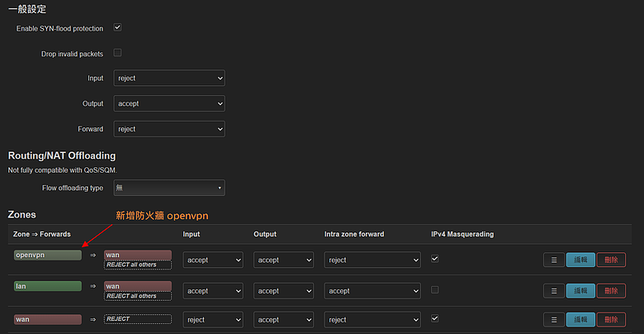Change lan zone Input policy dropdown

click(213, 291)
